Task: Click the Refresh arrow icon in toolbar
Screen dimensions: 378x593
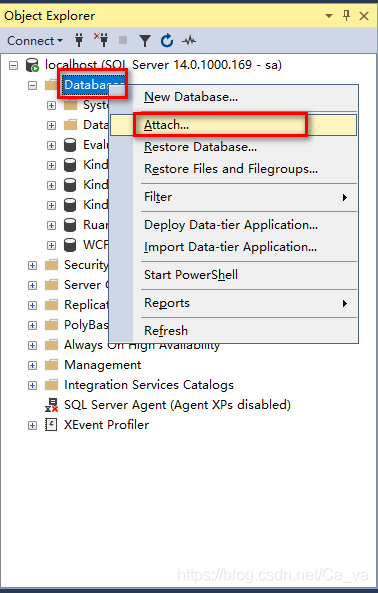Action: tap(167, 40)
